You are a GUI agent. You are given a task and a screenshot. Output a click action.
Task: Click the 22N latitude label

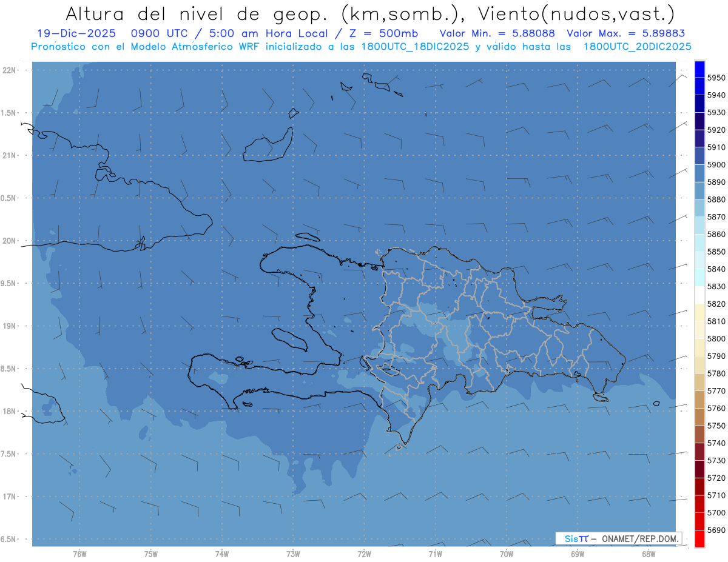(x=10, y=70)
